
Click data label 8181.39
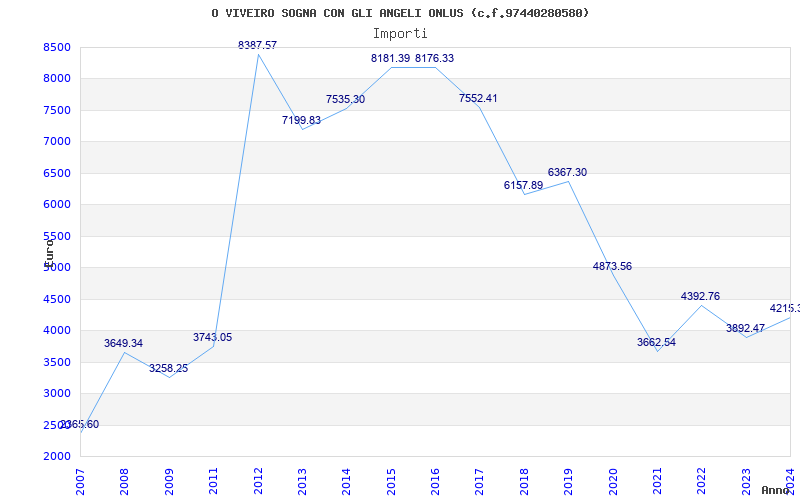click(x=390, y=58)
